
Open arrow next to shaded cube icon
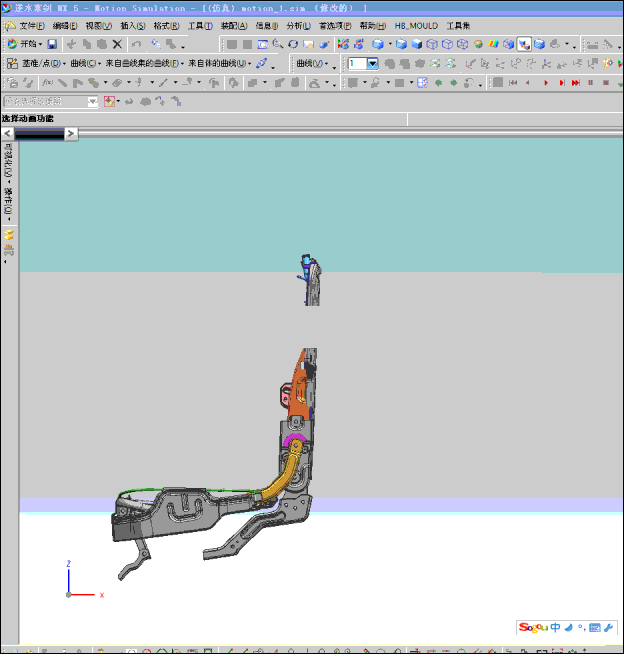point(390,44)
